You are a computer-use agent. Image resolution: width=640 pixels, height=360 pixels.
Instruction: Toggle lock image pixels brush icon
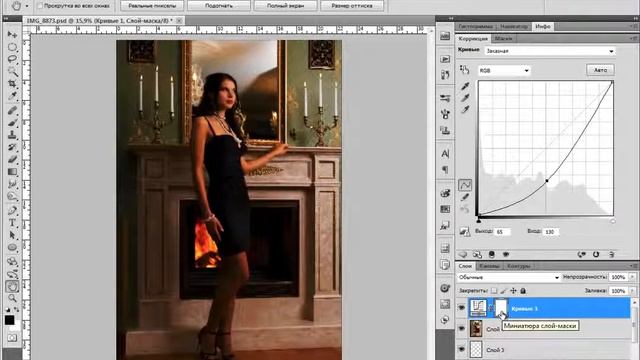click(x=504, y=291)
